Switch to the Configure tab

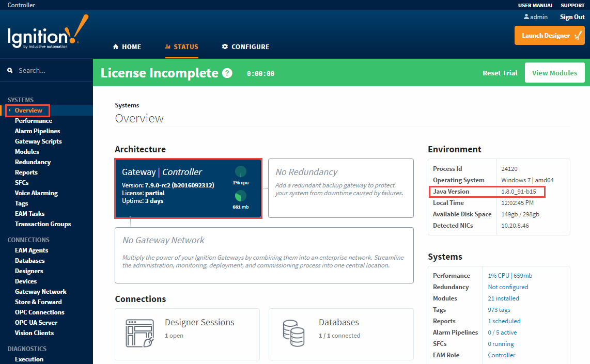tap(245, 47)
